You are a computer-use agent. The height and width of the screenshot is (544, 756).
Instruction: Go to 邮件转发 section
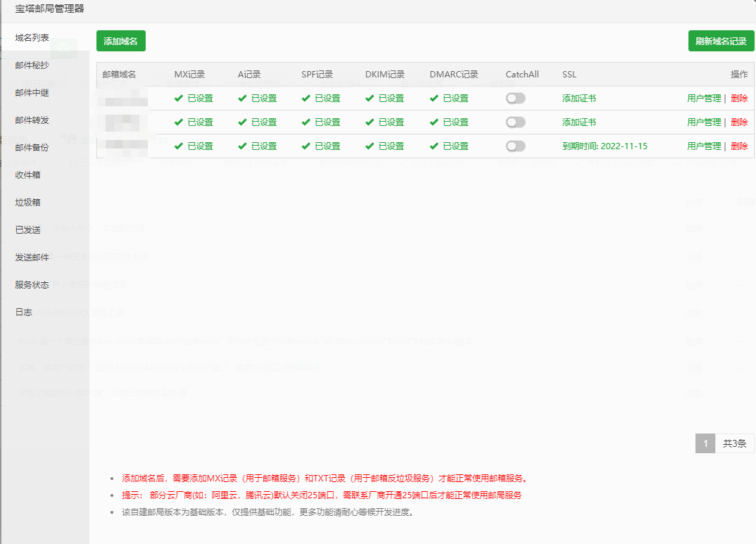point(32,120)
